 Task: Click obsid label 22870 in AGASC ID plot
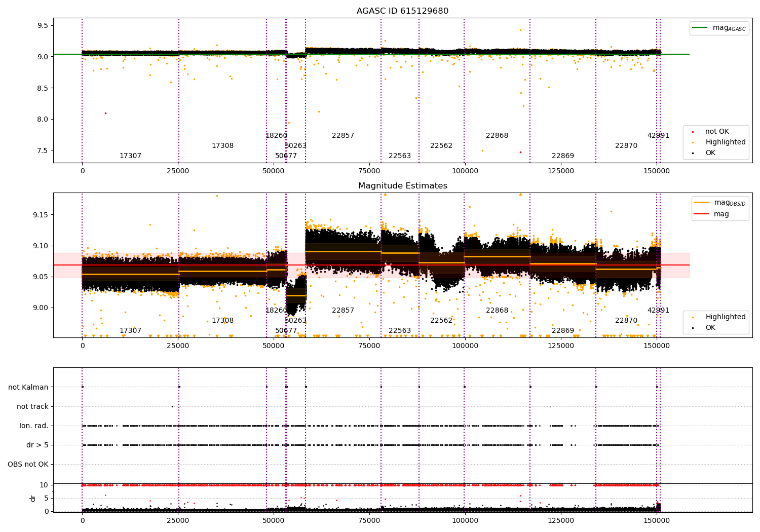(x=626, y=146)
